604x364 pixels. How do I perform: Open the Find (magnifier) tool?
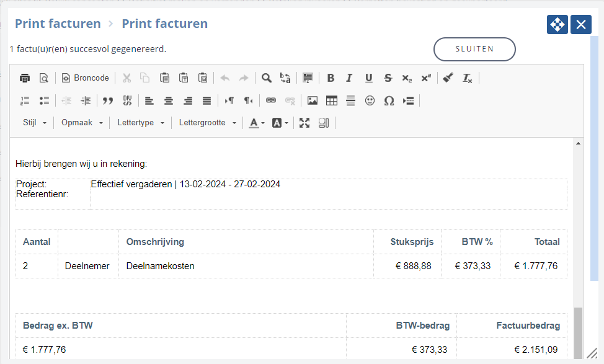pyautogui.click(x=266, y=78)
